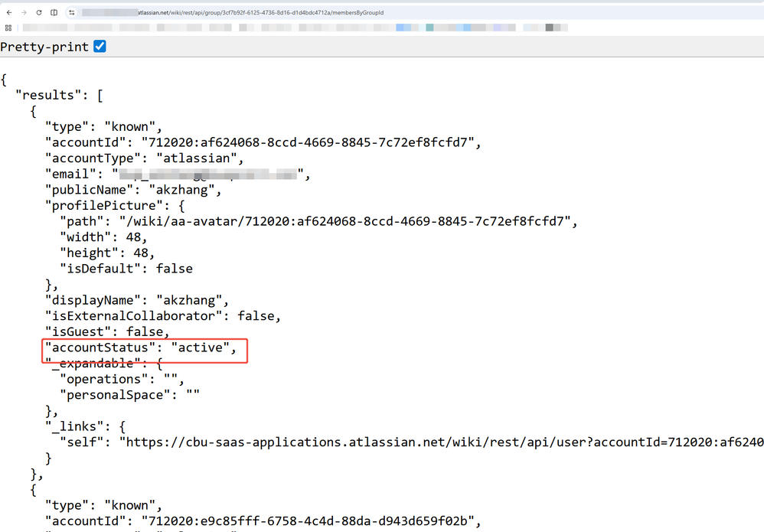Uncheck the Pretty-print checkbox

pyautogui.click(x=100, y=46)
